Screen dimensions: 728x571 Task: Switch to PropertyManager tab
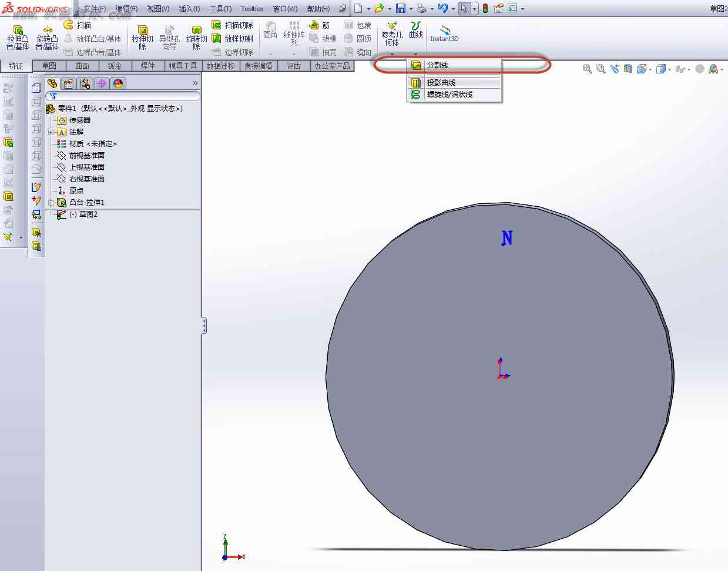pyautogui.click(x=69, y=83)
